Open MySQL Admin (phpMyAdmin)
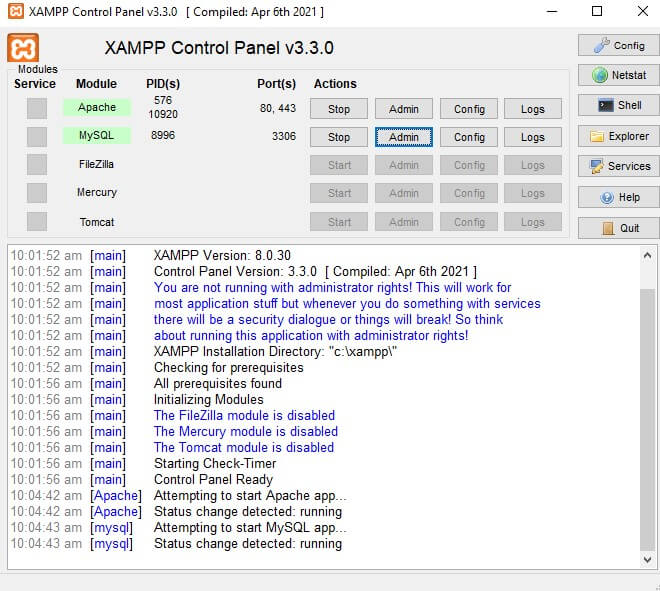 pyautogui.click(x=404, y=137)
